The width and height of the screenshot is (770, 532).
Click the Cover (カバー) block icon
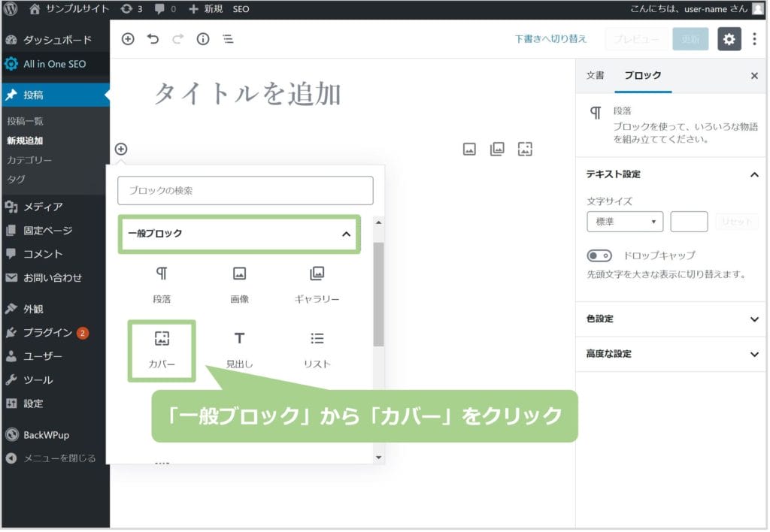[x=162, y=340]
